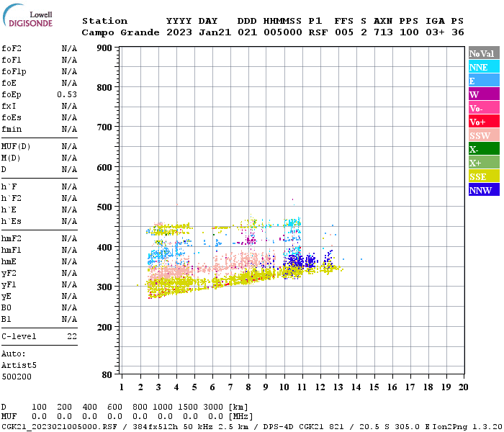Viewport: 504px width, 432px height.
Task: Select the X+ light green legend swatch
Action: tap(484, 163)
